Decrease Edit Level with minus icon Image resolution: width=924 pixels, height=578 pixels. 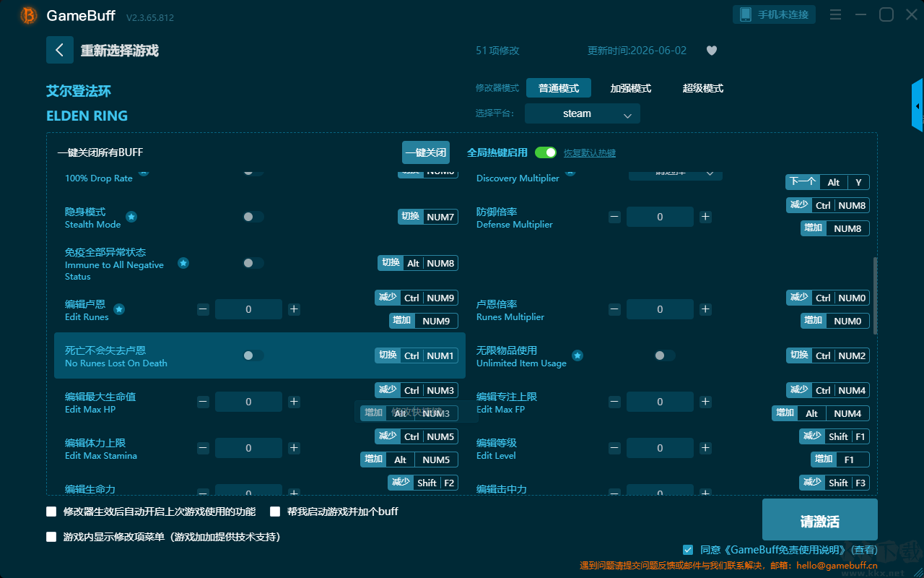614,448
